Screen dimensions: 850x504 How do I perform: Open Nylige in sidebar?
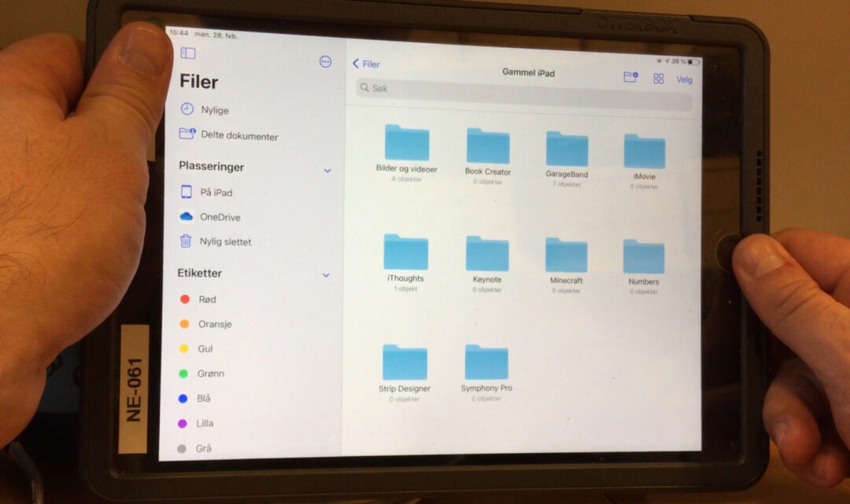[x=214, y=111]
